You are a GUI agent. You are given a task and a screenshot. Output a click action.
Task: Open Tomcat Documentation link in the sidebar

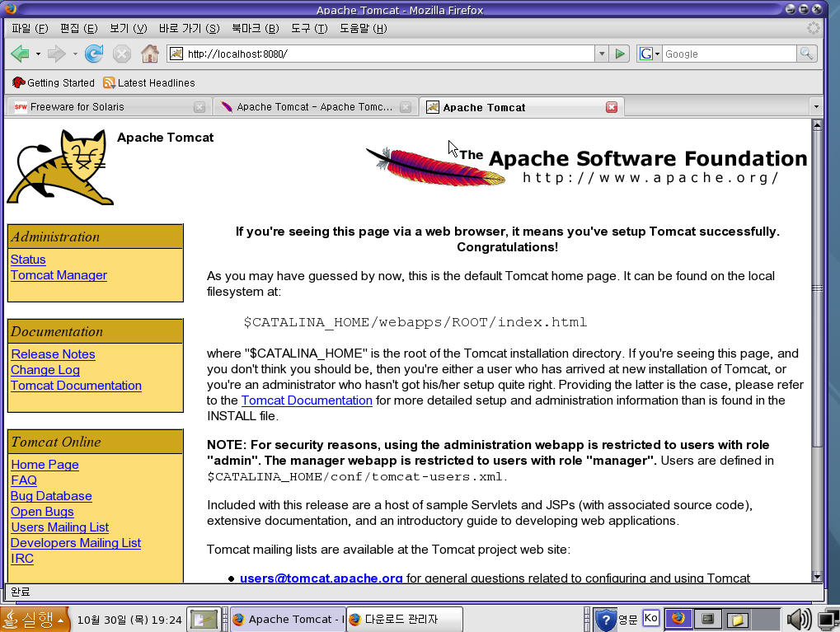coord(76,386)
